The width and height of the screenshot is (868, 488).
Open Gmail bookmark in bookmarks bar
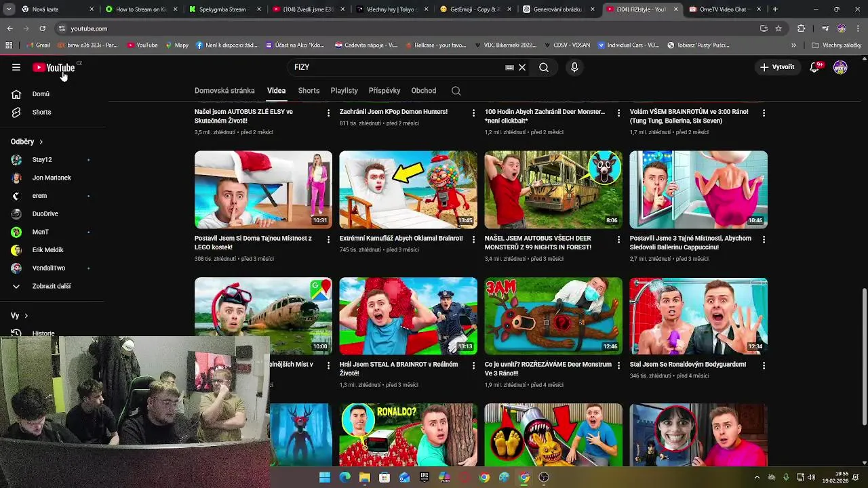tap(37, 45)
